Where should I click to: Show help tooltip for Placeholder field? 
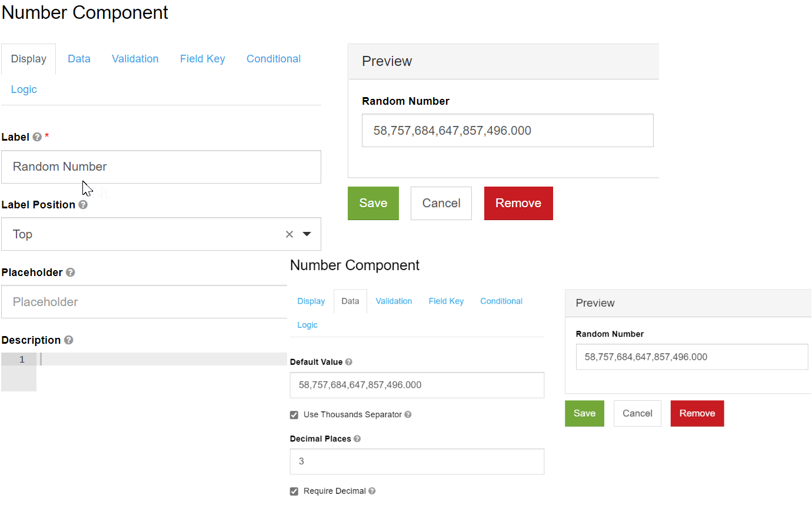71,273
